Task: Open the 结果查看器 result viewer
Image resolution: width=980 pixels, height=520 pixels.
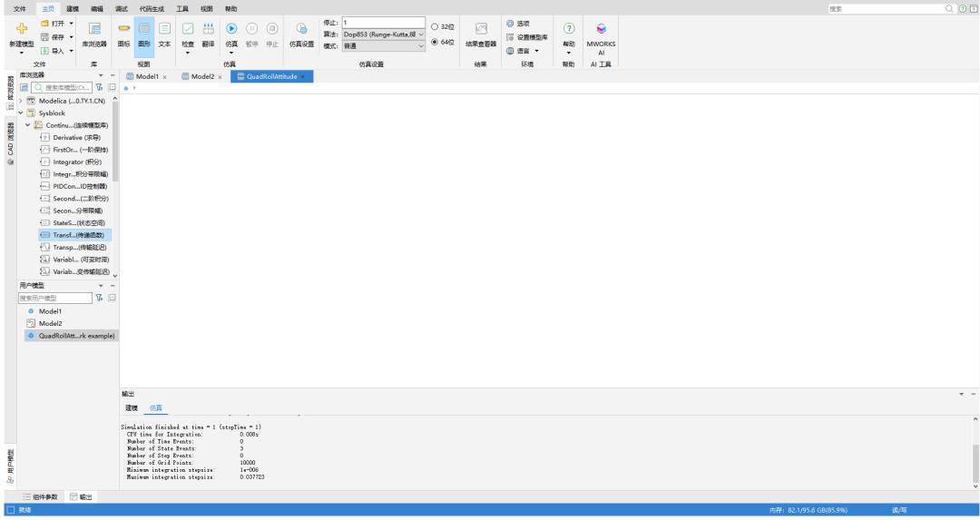Action: [x=481, y=34]
